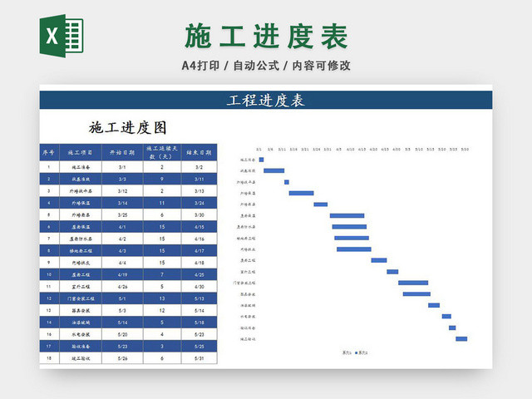Viewport: 532px width, 399px height.
Task: Click start date cell 5/1 in row 12
Action: [122, 298]
